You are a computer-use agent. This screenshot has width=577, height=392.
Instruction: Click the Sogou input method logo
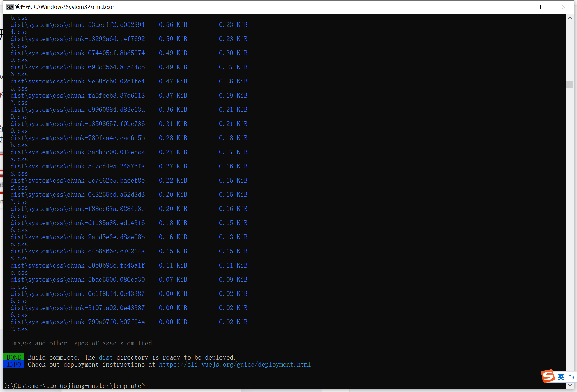click(548, 376)
